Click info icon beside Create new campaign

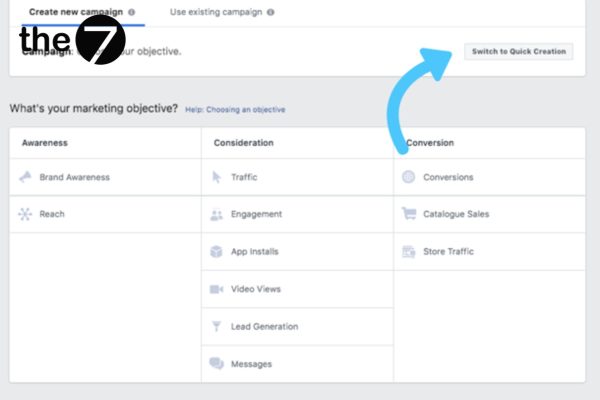pos(132,12)
